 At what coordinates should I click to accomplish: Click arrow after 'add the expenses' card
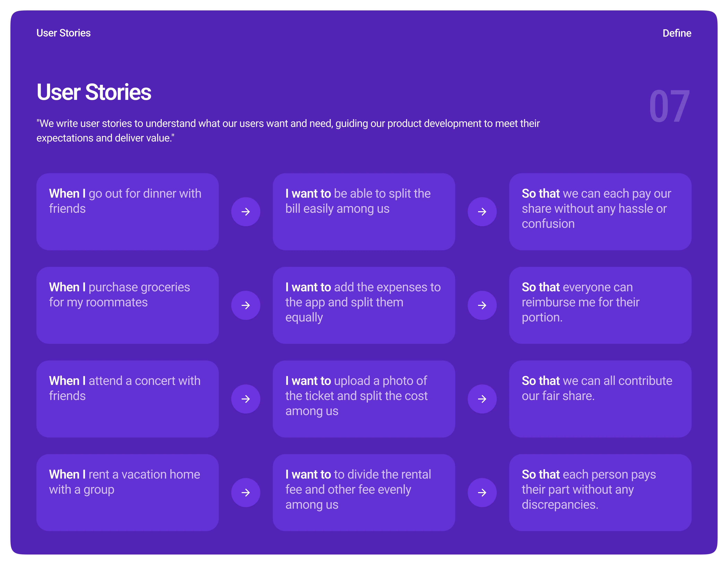[x=482, y=305]
